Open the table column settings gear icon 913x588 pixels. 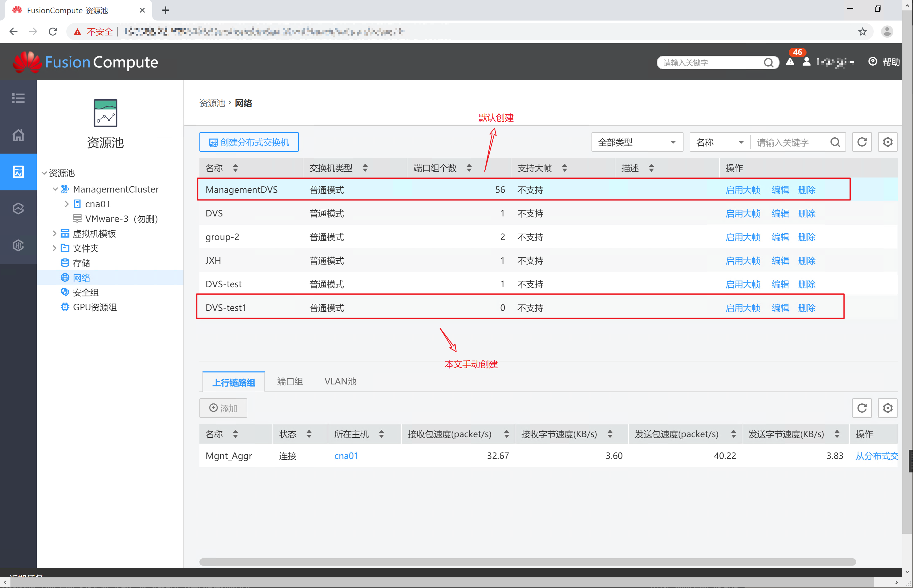tap(888, 142)
